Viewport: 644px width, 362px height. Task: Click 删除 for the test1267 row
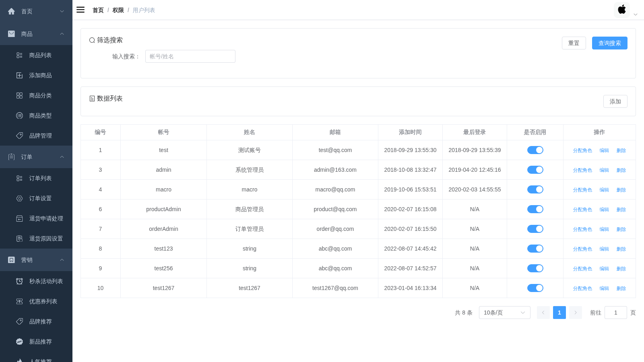(x=621, y=288)
